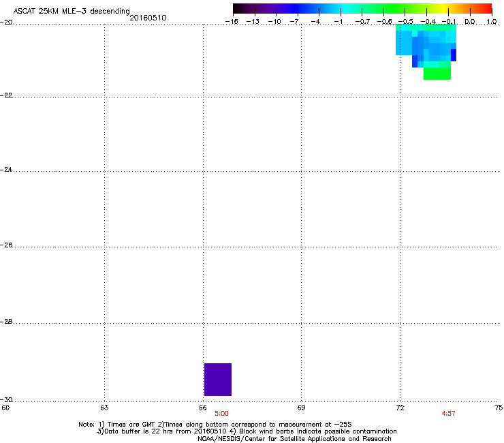
Task: Click the "66" longitude axis label
Action: tap(203, 408)
